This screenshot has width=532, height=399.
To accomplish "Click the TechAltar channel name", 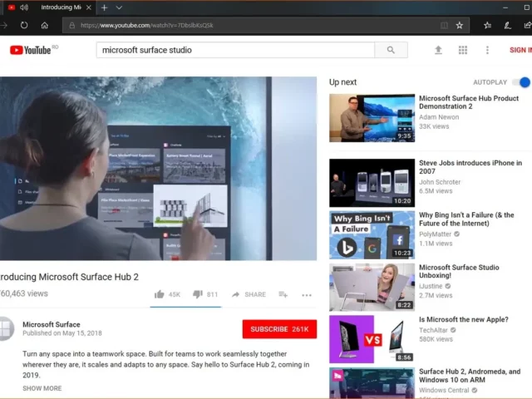I will click(433, 330).
